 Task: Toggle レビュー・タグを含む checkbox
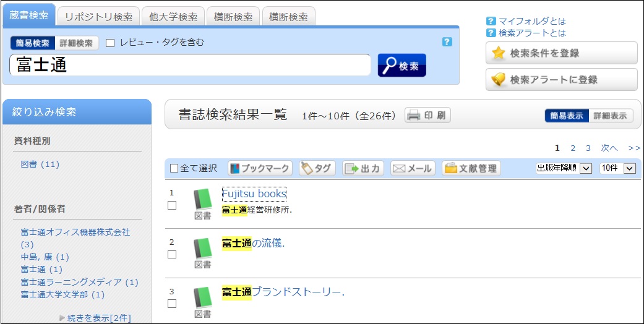(x=110, y=43)
